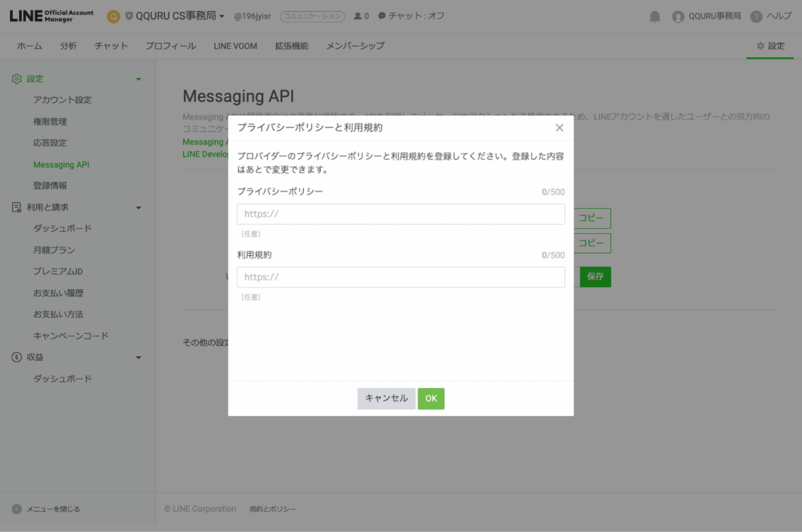Collapse the 収益 section arrow
This screenshot has height=532, width=802.
click(139, 358)
